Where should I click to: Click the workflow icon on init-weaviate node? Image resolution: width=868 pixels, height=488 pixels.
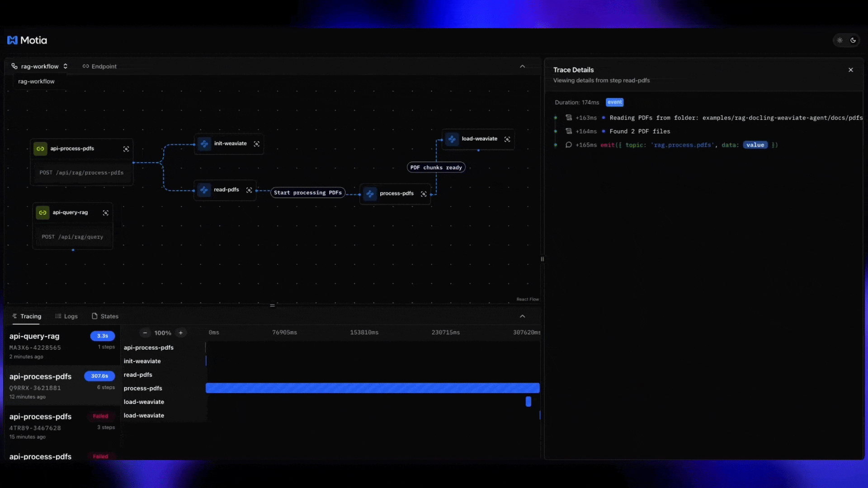coord(205,144)
